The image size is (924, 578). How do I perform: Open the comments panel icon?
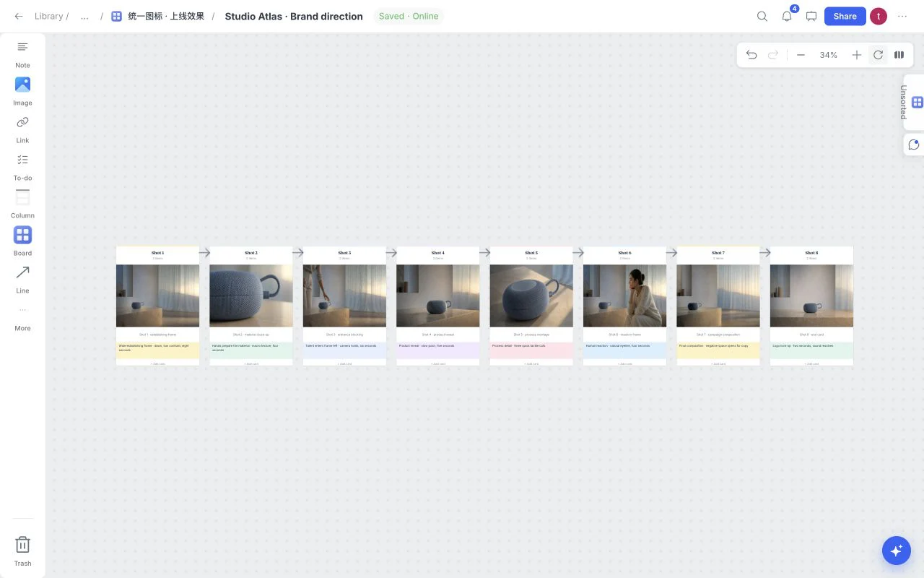tap(914, 144)
